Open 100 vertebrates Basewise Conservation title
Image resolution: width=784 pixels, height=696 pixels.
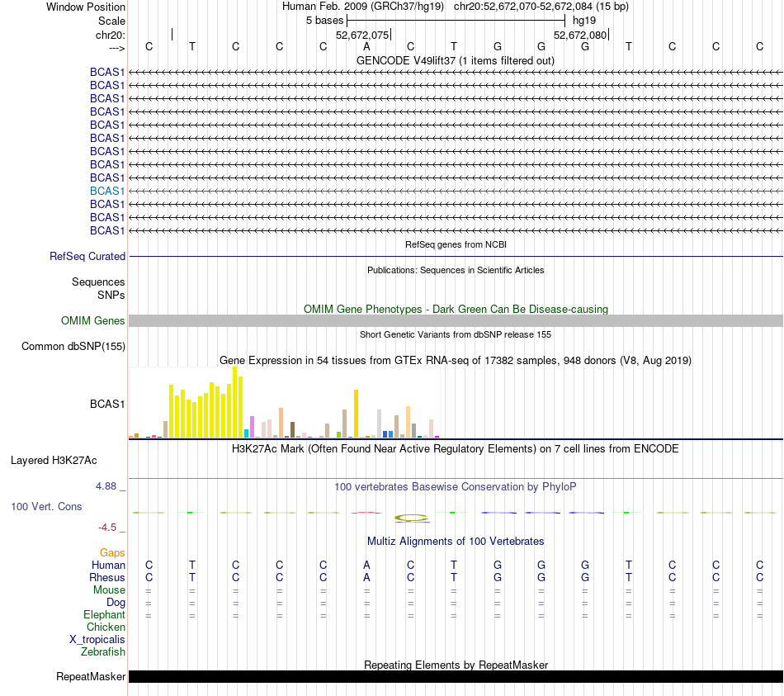click(x=455, y=487)
